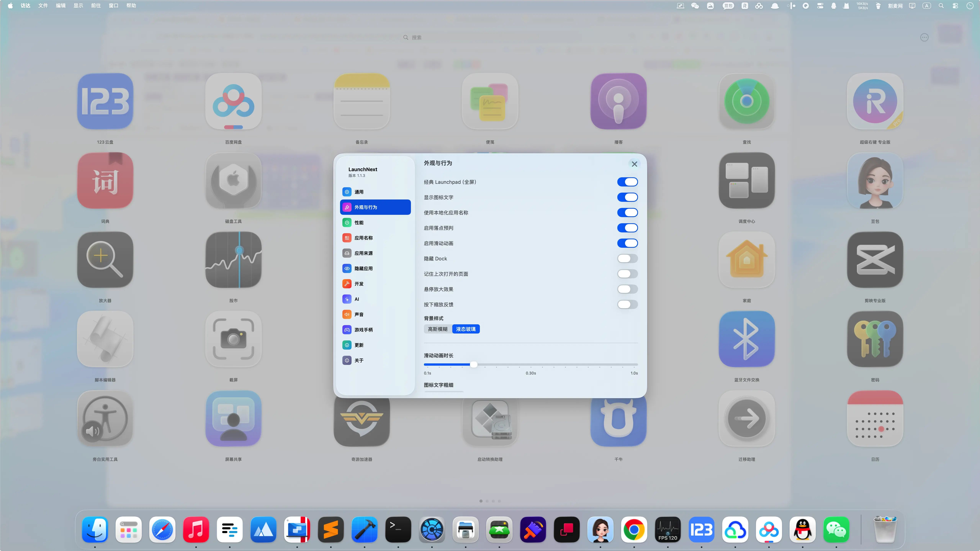Open Safari from the Dock
This screenshot has width=980, height=551.
162,529
